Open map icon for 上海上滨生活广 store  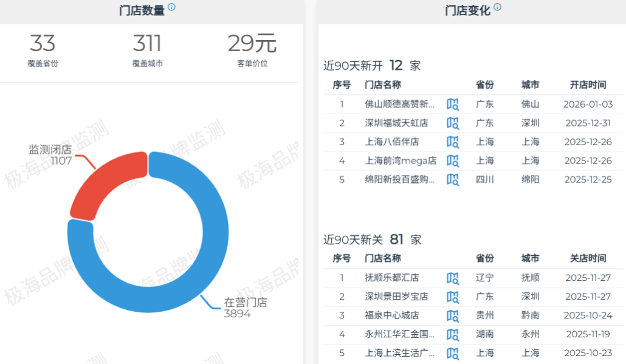pos(453,353)
